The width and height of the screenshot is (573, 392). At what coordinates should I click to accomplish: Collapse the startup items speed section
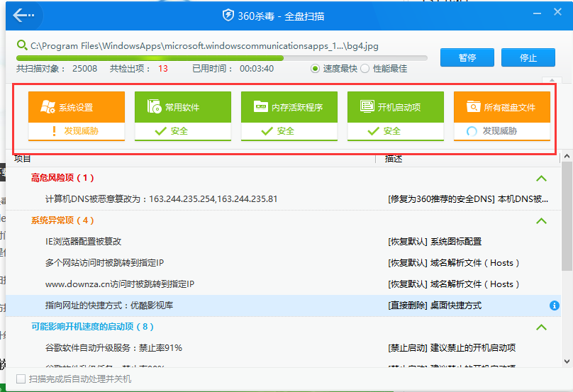541,327
